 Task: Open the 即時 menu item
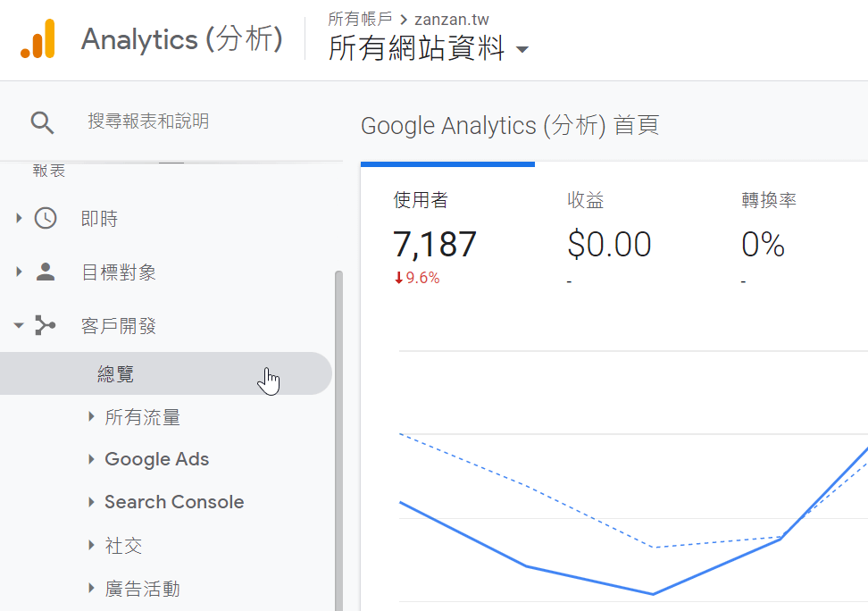pyautogui.click(x=100, y=219)
